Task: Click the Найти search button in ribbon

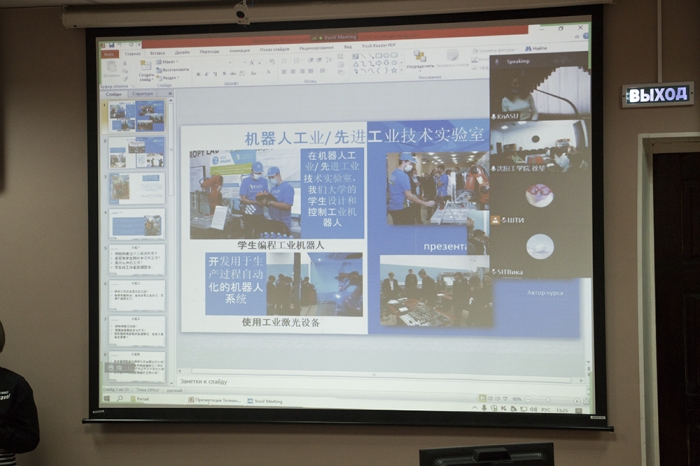Action: click(535, 48)
